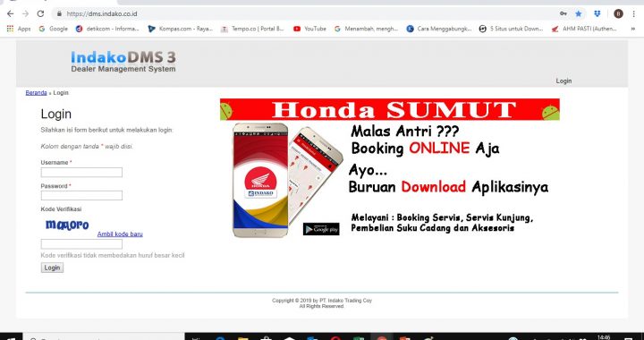Open the Chrome profile avatar B
Image resolution: width=644 pixels, height=340 pixels.
pyautogui.click(x=618, y=14)
